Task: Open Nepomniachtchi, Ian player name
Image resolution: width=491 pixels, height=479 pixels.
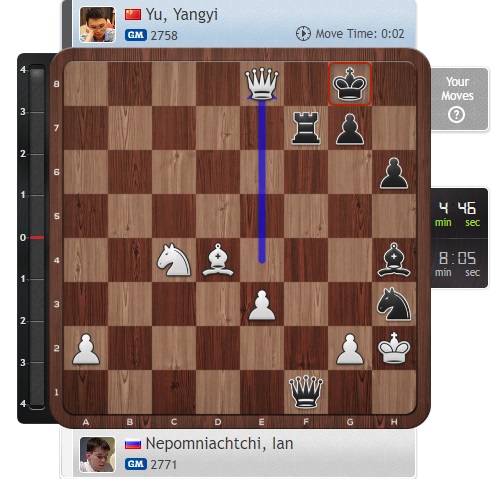Action: [x=219, y=444]
